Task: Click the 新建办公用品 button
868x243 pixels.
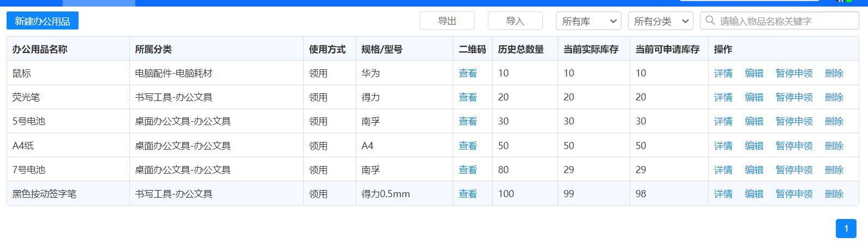Action: tap(43, 21)
